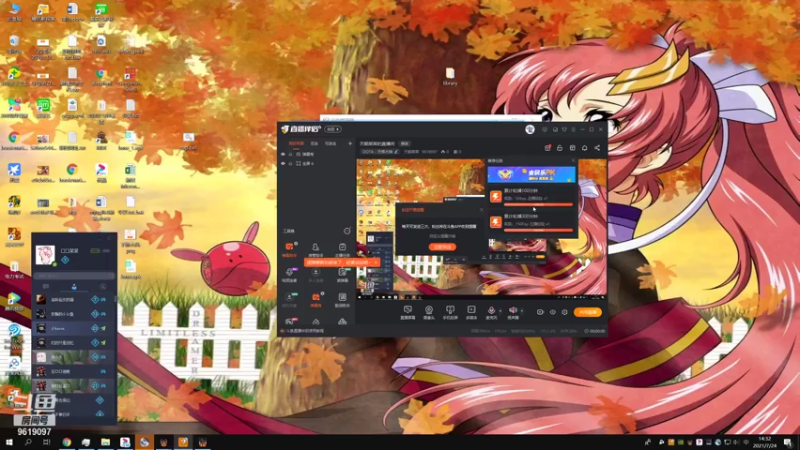
Task: Click the orange highlighted tool in toolbox top row
Action: pyautogui.click(x=289, y=249)
